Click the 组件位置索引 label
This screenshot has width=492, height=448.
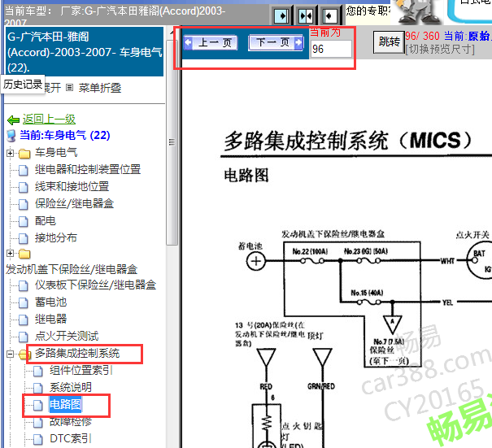[81, 371]
